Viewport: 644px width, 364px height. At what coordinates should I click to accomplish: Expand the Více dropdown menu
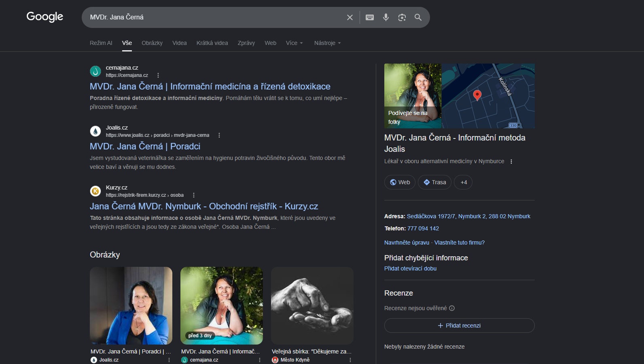pos(294,43)
